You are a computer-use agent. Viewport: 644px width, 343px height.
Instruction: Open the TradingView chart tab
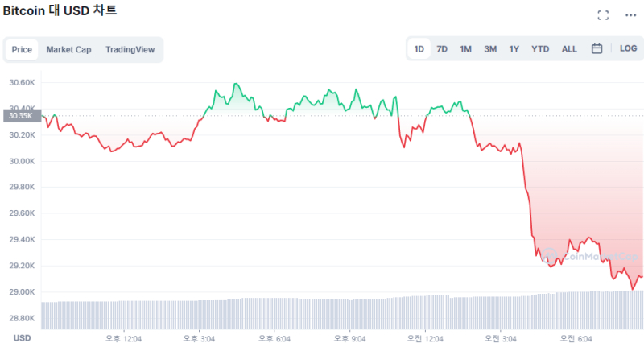[x=130, y=49]
